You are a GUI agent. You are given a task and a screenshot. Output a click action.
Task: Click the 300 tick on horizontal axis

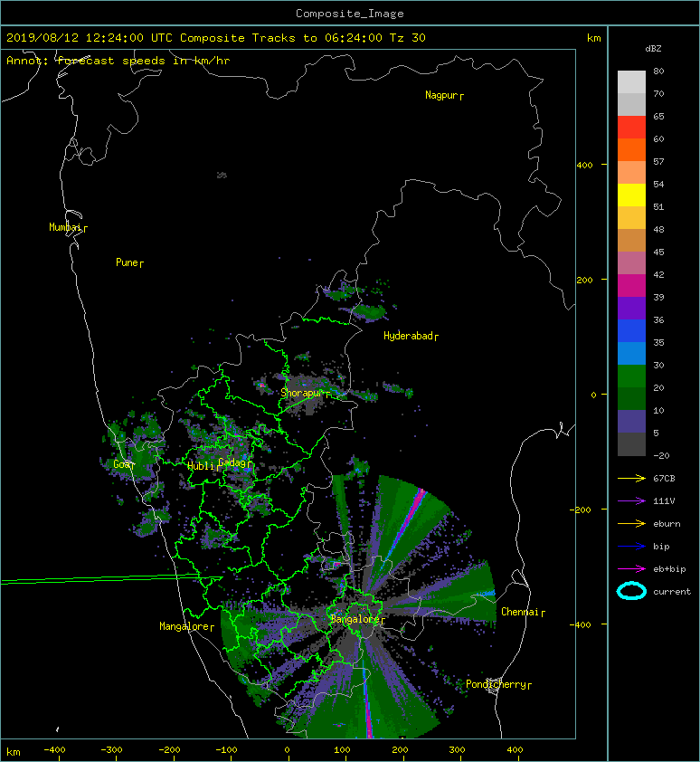tap(457, 750)
